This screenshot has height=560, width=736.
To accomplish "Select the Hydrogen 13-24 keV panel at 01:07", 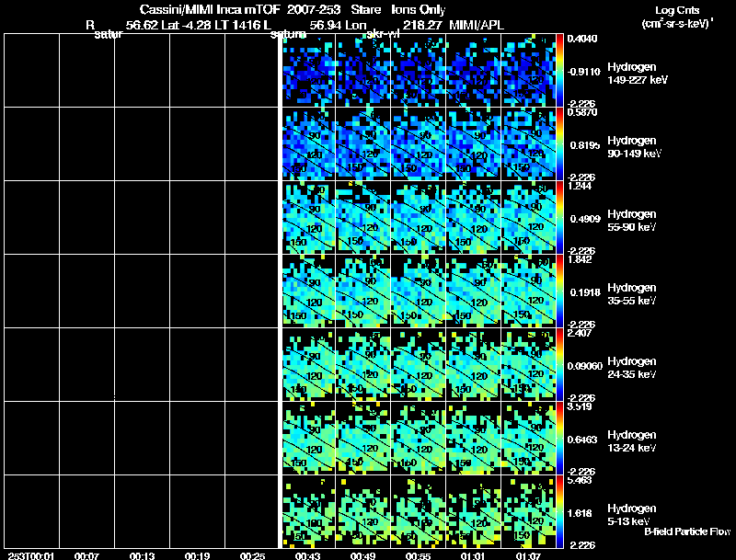I will (x=528, y=439).
